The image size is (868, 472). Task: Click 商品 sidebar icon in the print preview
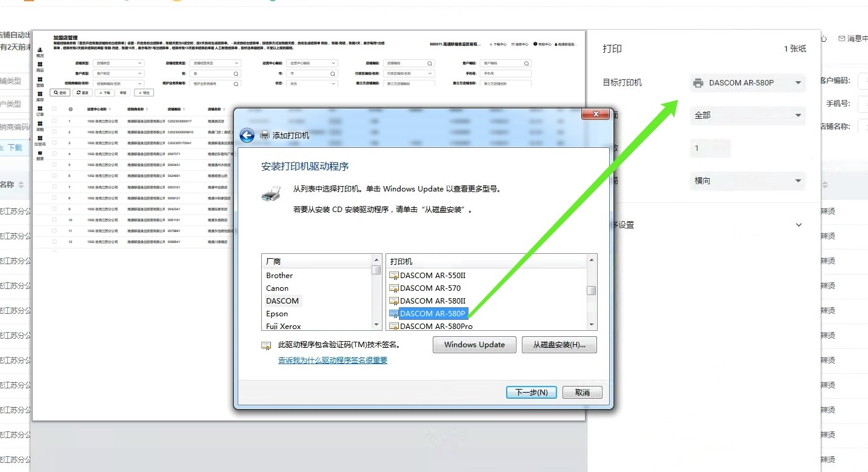(40, 64)
